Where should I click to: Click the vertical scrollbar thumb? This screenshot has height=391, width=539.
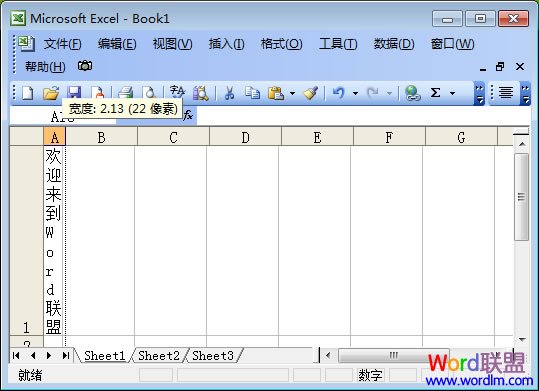[521, 197]
